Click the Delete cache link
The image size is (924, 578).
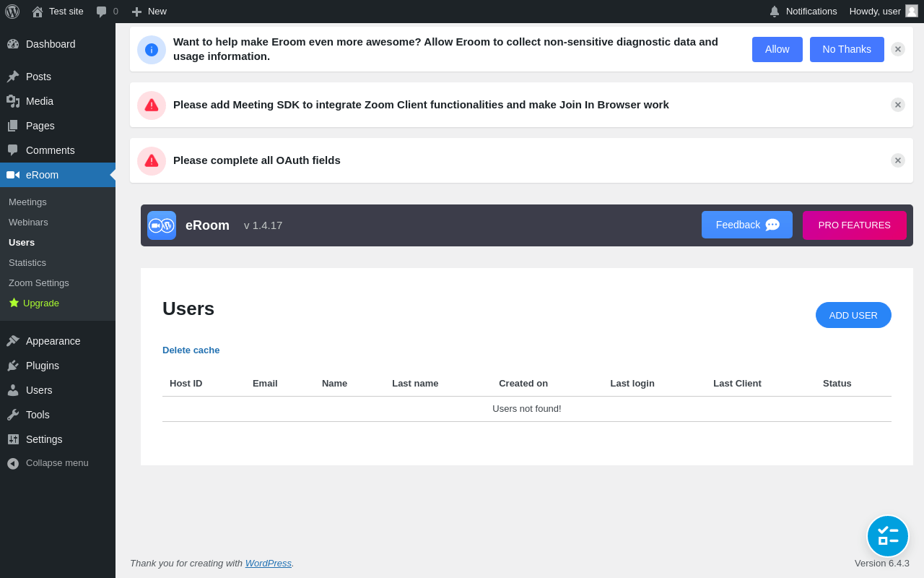click(191, 350)
